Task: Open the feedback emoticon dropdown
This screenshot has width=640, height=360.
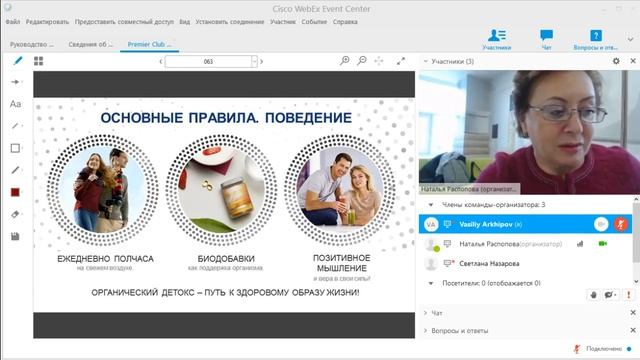Action: (611, 295)
